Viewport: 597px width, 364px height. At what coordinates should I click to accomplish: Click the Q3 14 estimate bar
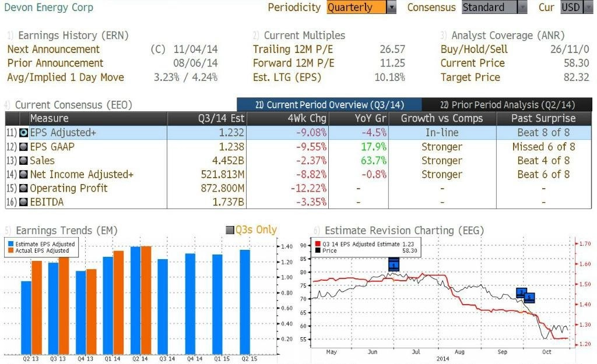(163, 306)
